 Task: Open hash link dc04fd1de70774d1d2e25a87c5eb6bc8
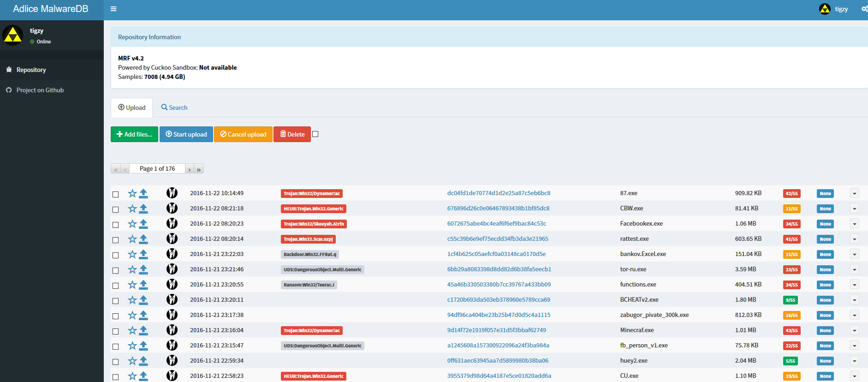tap(499, 193)
